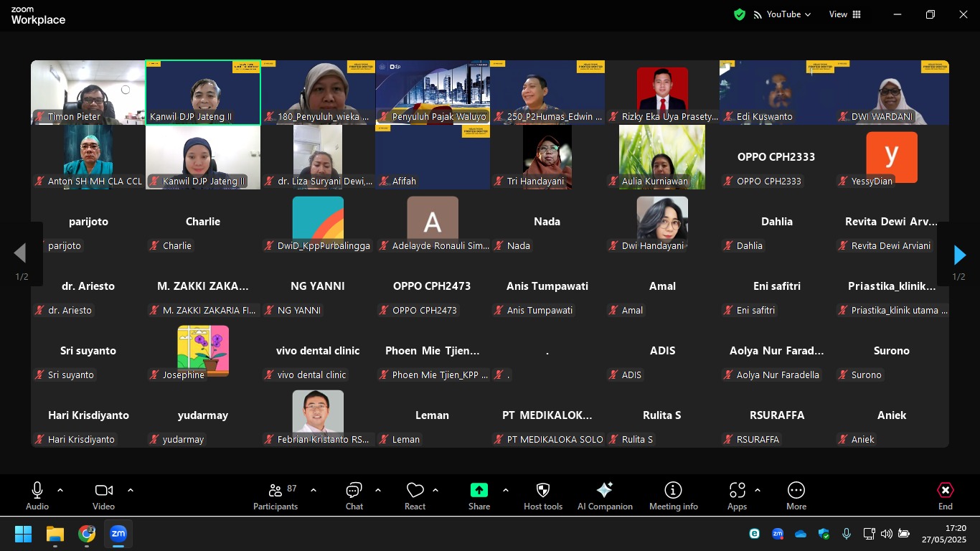The width and height of the screenshot is (980, 551).
Task: Click the green encryption shield icon
Action: tap(740, 14)
